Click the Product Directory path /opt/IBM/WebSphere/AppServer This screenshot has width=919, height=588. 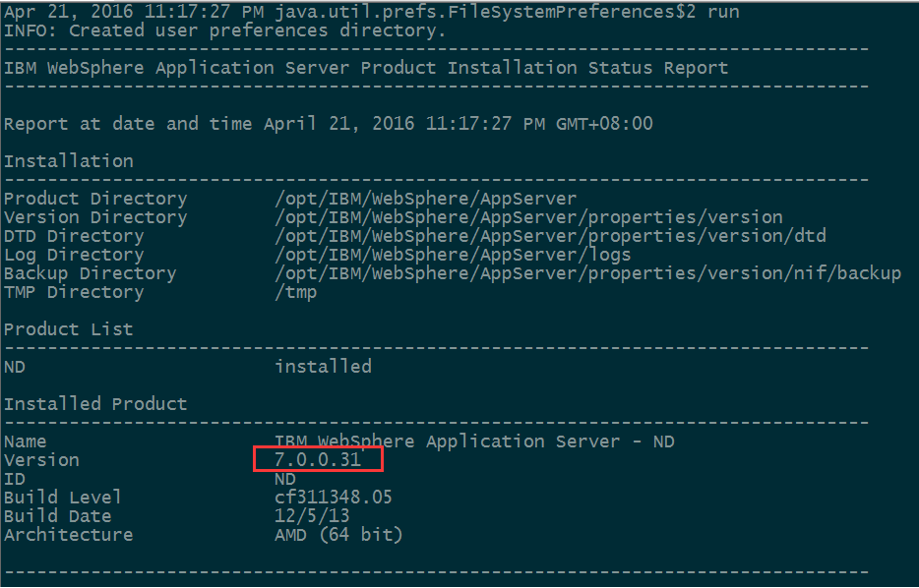(425, 199)
